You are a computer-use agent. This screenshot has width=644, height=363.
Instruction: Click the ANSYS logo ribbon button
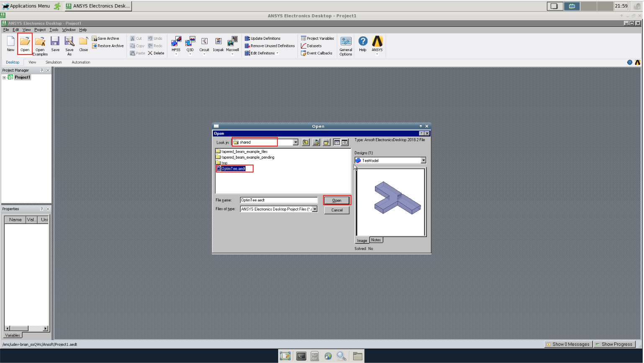pyautogui.click(x=377, y=45)
